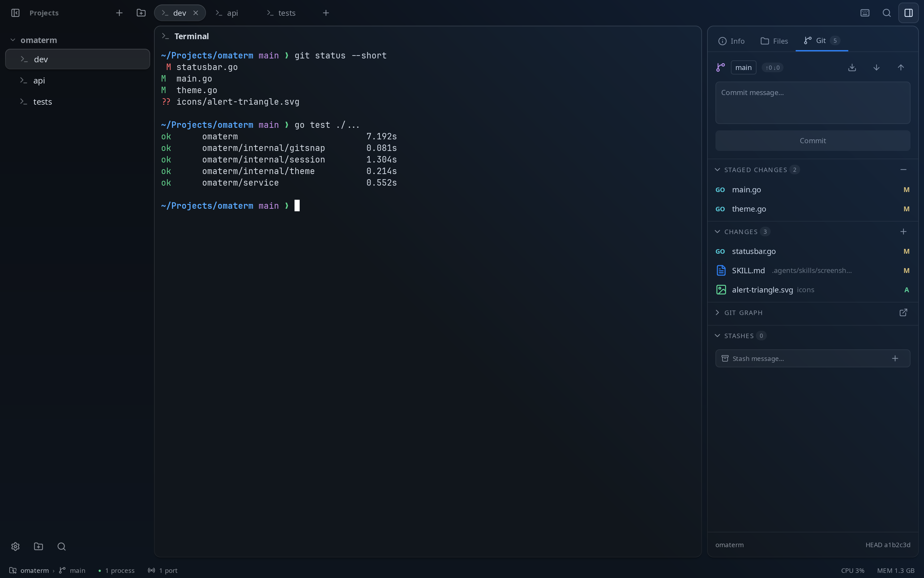Focus the Commit message field
The image size is (924, 578).
point(812,102)
